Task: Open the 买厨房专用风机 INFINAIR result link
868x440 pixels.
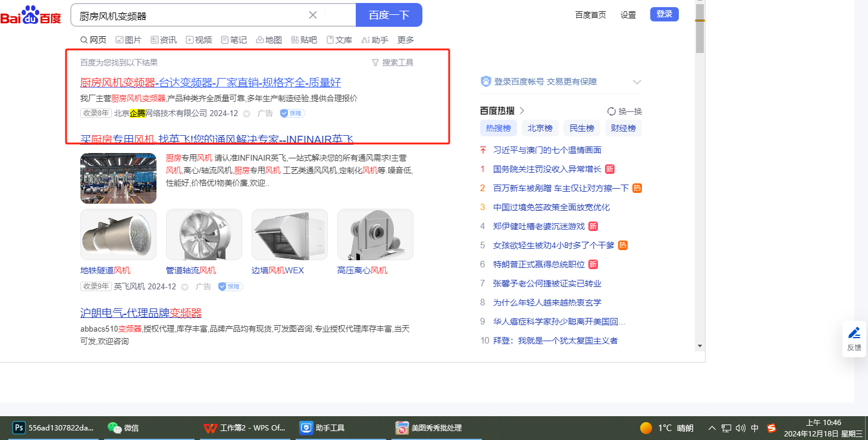Action: (217, 139)
